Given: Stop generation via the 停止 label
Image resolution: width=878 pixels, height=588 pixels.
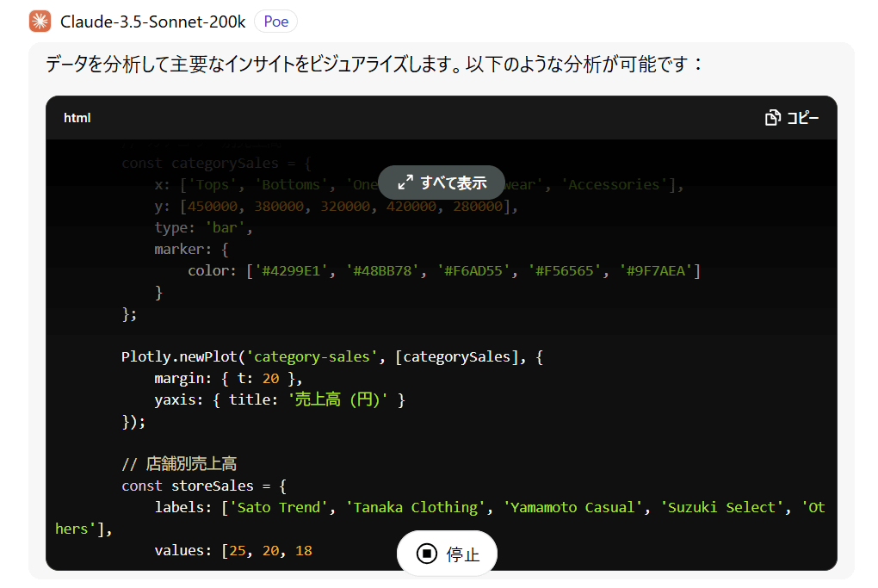Looking at the screenshot, I should coord(461,554).
